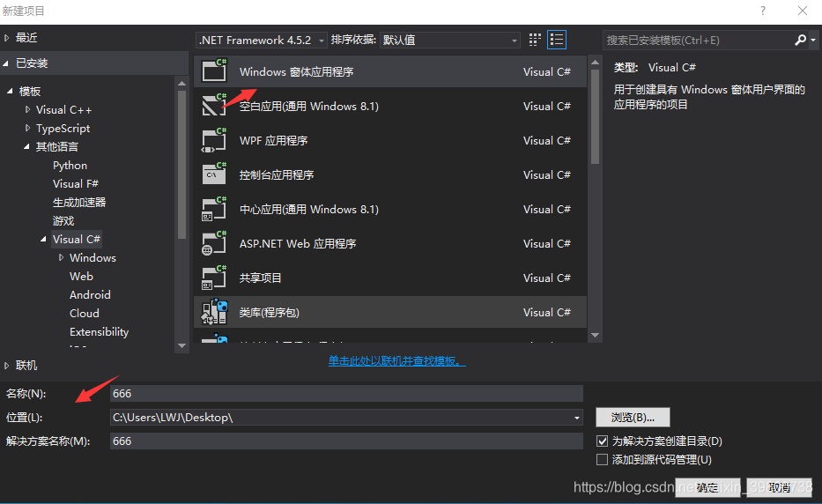Click the 中心应用(通用 Windows 8.1) template icon
This screenshot has width=822, height=504.
click(x=214, y=208)
